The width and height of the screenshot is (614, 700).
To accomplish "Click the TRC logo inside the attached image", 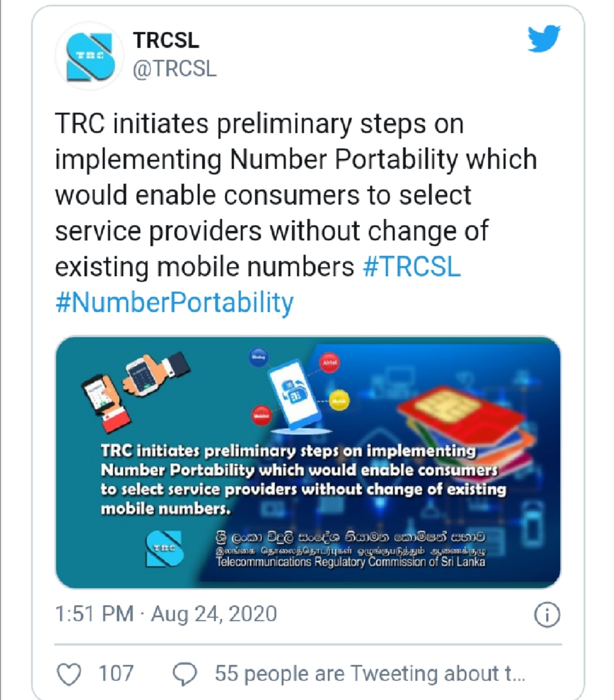I will [x=164, y=547].
